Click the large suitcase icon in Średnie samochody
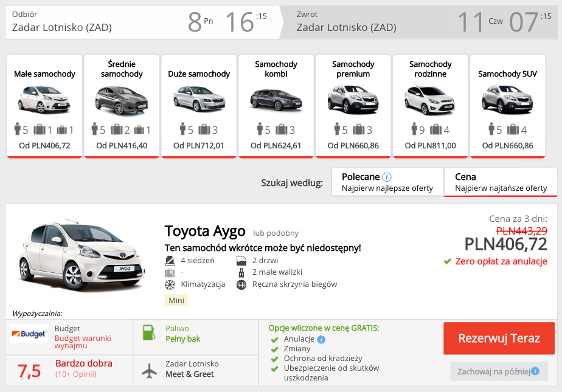Viewport: 562px width, 392px height. pos(117,129)
